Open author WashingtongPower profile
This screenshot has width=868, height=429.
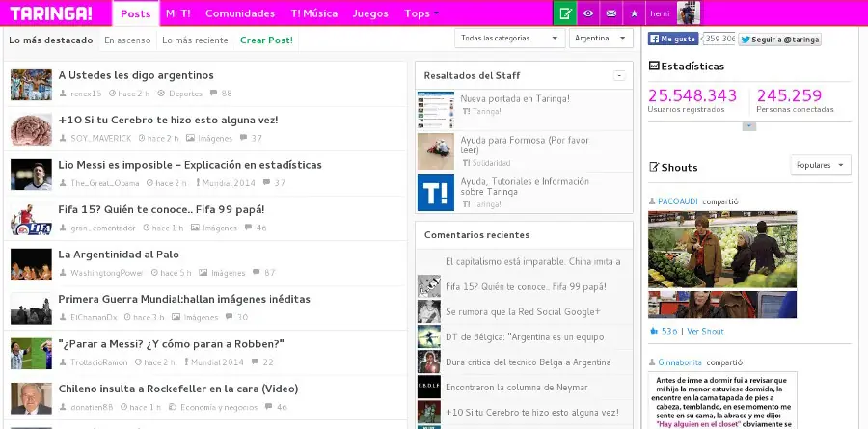pos(107,273)
